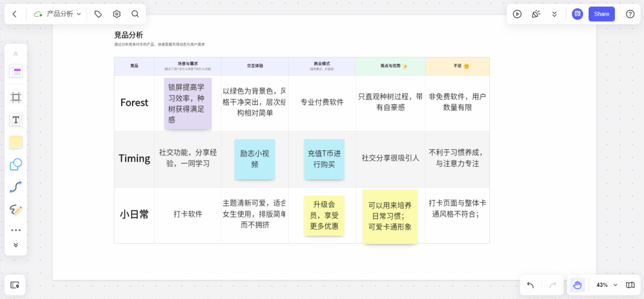Viewport: 644px width, 299px height.
Task: Select the 竞品 header cell
Action: pyautogui.click(x=134, y=66)
